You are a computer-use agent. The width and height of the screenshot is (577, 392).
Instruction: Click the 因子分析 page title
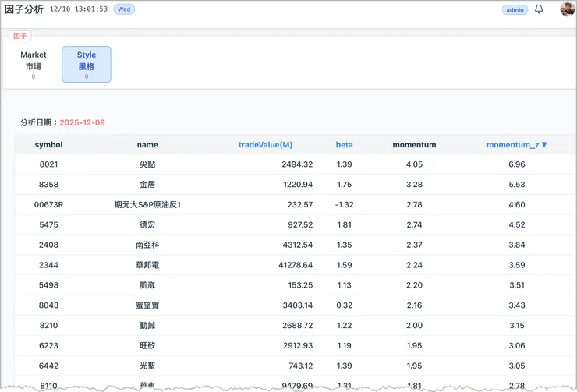pos(24,9)
